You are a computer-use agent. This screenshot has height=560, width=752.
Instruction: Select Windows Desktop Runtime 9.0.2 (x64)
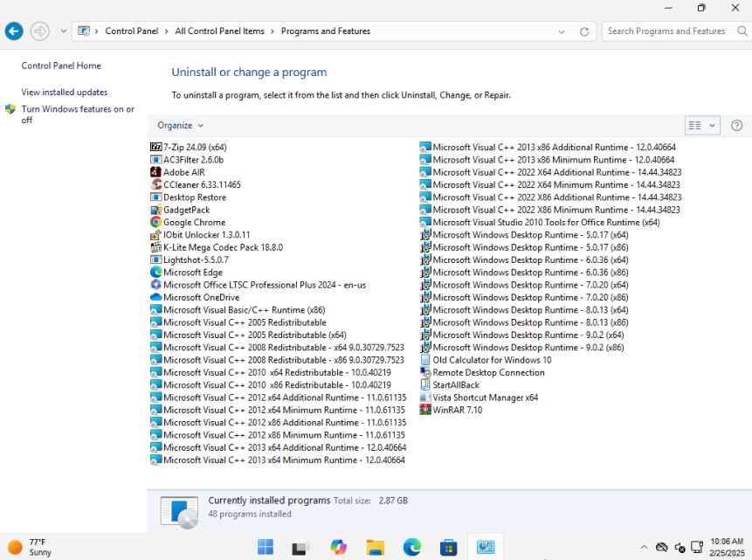coord(522,335)
